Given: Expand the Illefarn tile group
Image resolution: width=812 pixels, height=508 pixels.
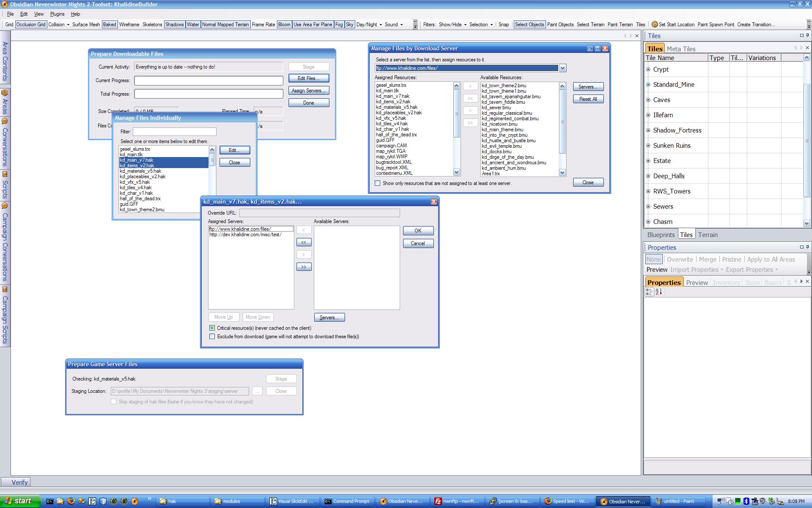Looking at the screenshot, I should 648,115.
